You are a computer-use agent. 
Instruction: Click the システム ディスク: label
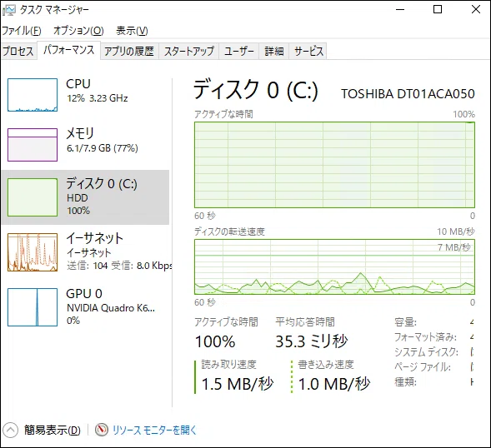426,352
